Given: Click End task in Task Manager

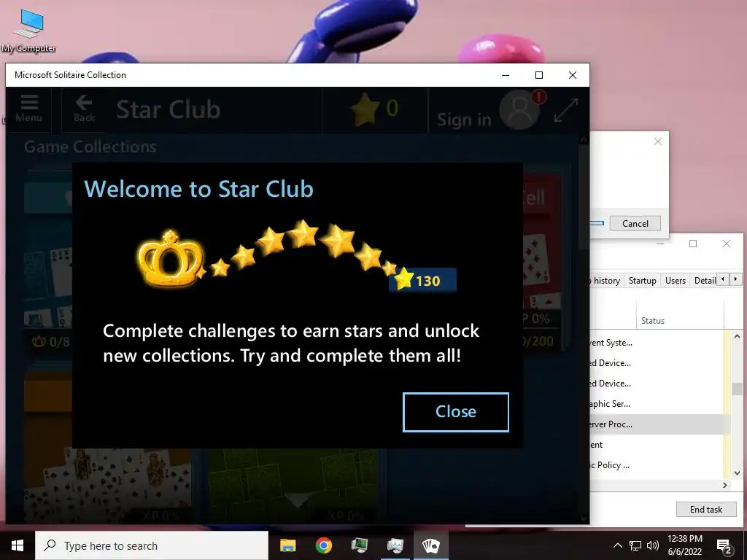Looking at the screenshot, I should 705,509.
